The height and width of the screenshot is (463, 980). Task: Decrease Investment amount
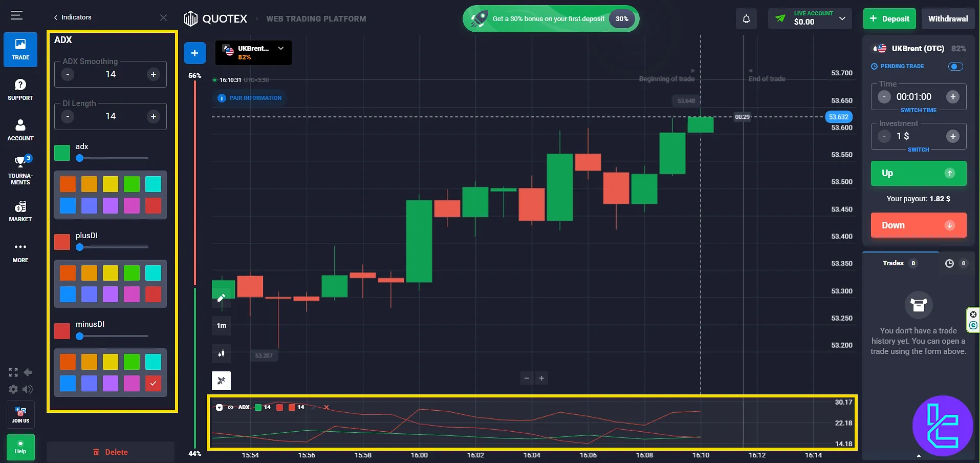pyautogui.click(x=884, y=136)
